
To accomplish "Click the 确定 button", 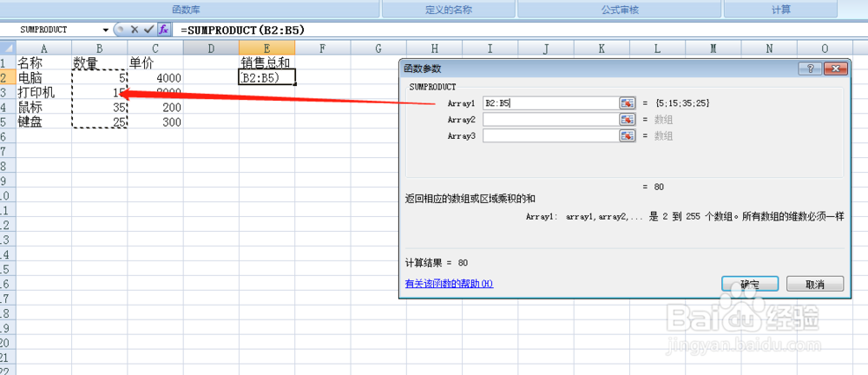I will pyautogui.click(x=750, y=284).
